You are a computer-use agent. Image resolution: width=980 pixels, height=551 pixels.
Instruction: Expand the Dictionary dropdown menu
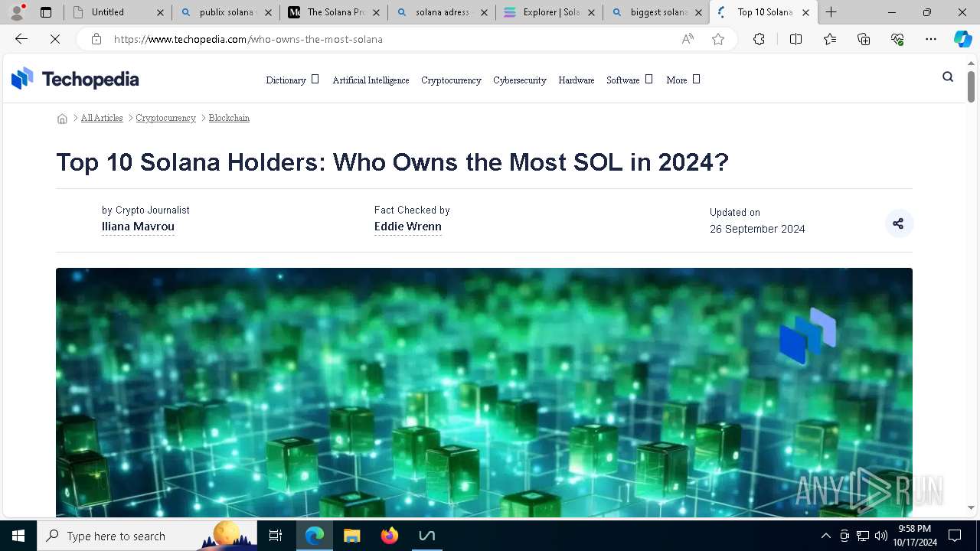click(292, 80)
